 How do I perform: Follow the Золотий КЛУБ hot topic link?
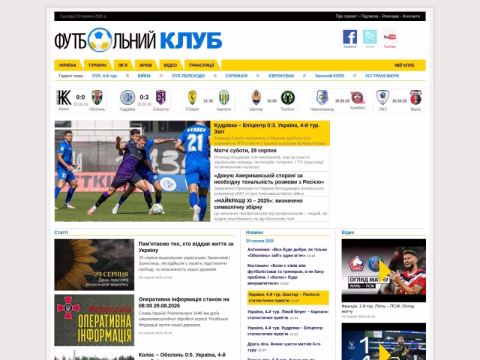[329, 76]
